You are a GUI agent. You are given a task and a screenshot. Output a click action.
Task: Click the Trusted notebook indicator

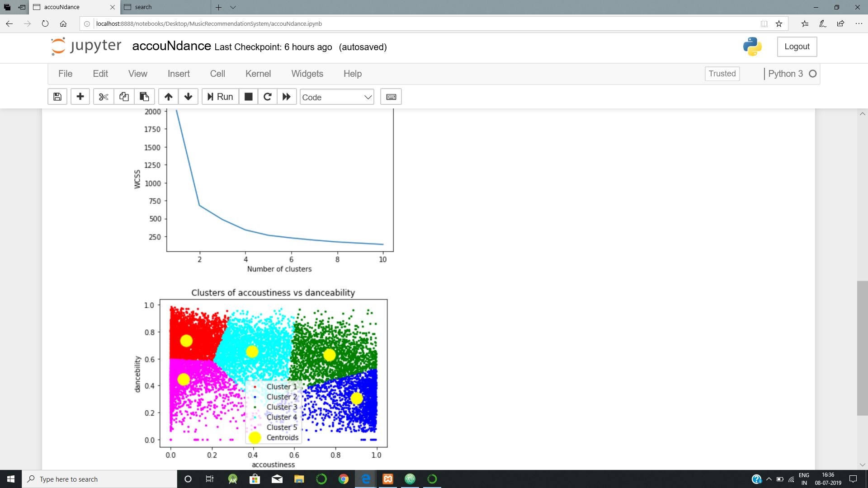722,74
